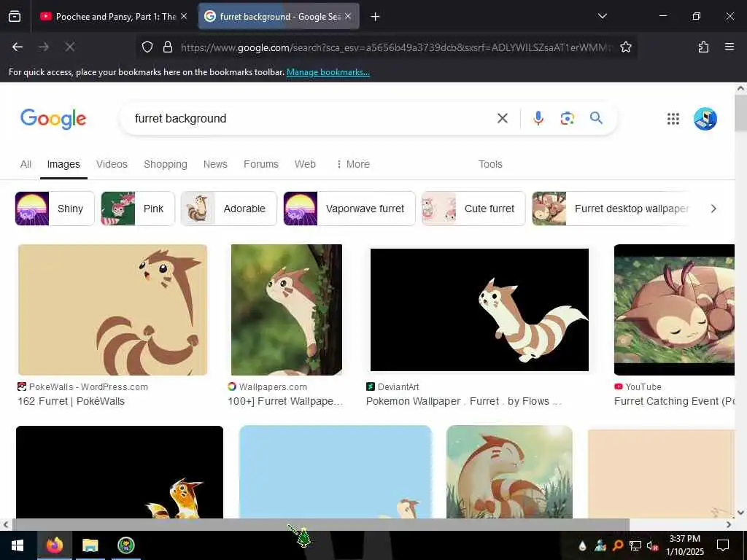
Task: Show more filter chips arrow
Action: click(x=713, y=209)
